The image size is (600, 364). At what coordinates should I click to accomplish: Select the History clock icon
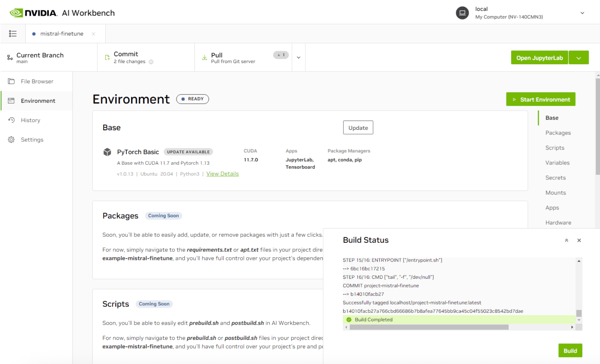tap(11, 120)
